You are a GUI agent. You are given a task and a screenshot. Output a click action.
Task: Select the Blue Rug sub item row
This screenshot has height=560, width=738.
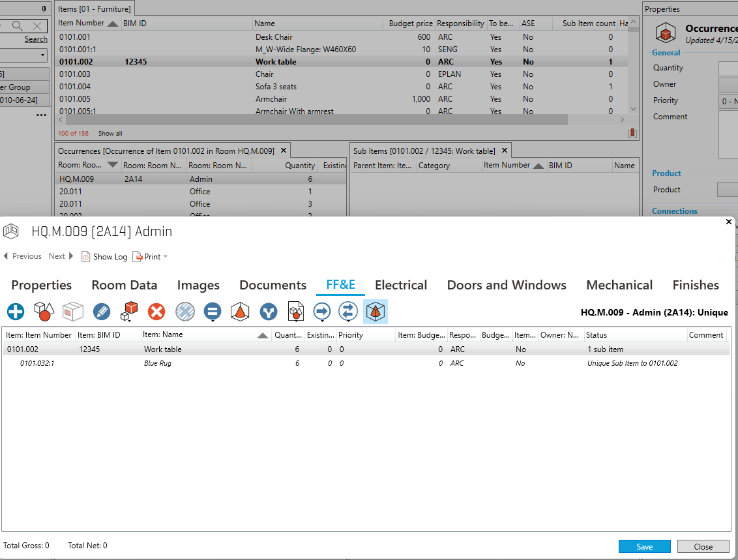(158, 363)
